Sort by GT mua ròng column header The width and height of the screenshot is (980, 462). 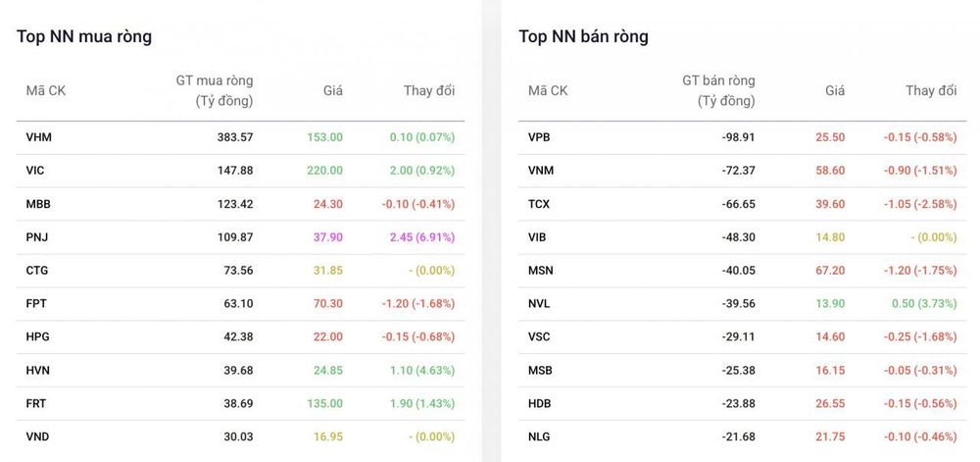[x=215, y=90]
